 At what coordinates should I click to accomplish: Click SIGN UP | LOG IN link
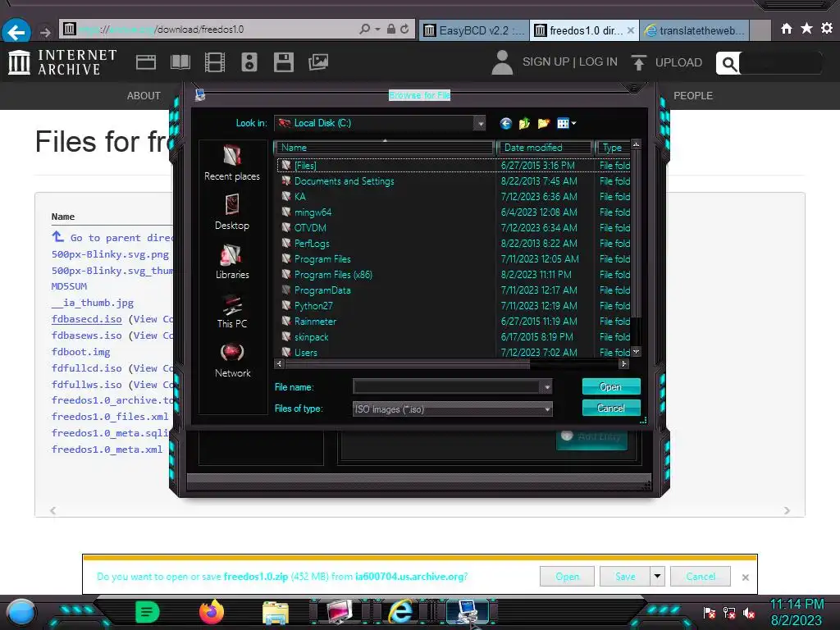569,62
